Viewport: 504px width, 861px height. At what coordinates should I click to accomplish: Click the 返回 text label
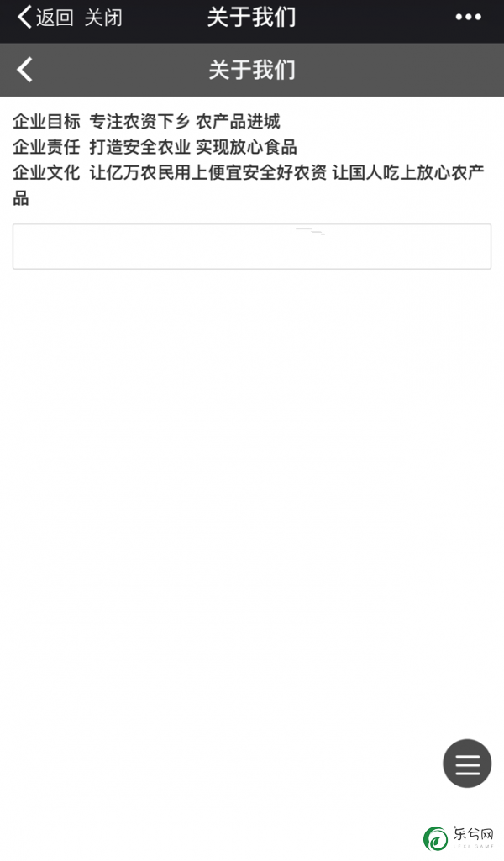(55, 18)
